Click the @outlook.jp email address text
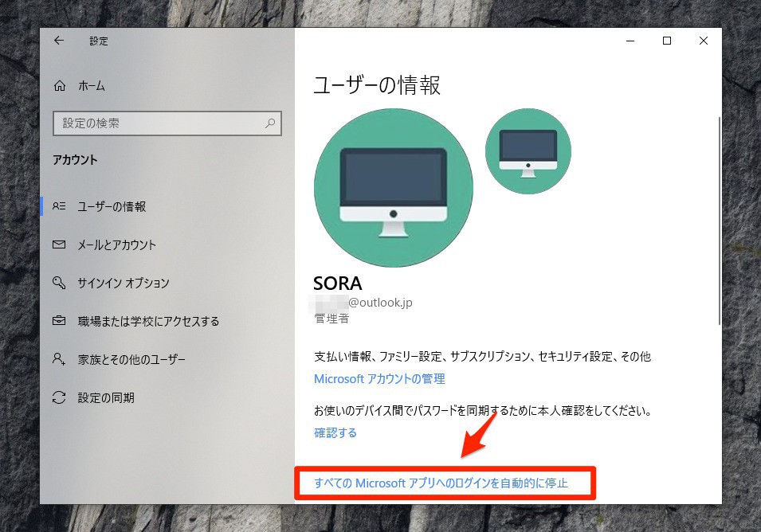Image resolution: width=761 pixels, height=532 pixels. (x=381, y=303)
